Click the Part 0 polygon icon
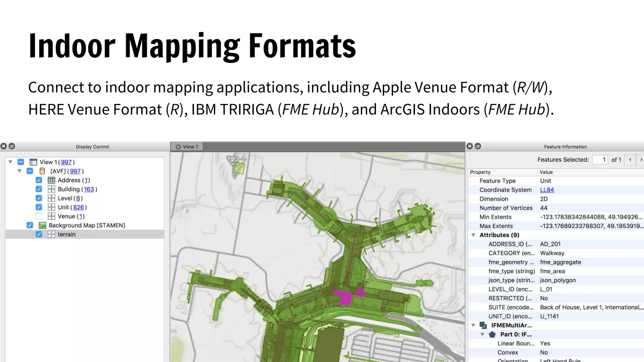The height and width of the screenshot is (362, 644). [x=492, y=334]
